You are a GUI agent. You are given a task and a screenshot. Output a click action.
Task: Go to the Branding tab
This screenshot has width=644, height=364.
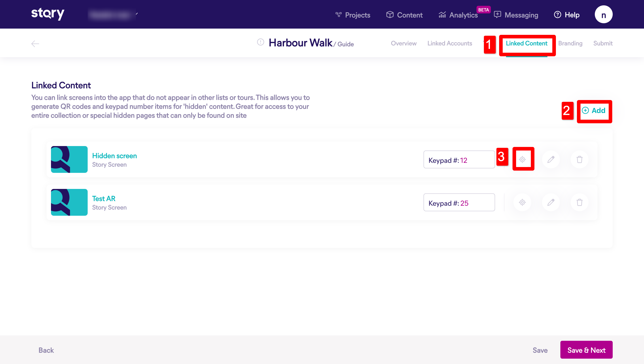(570, 43)
